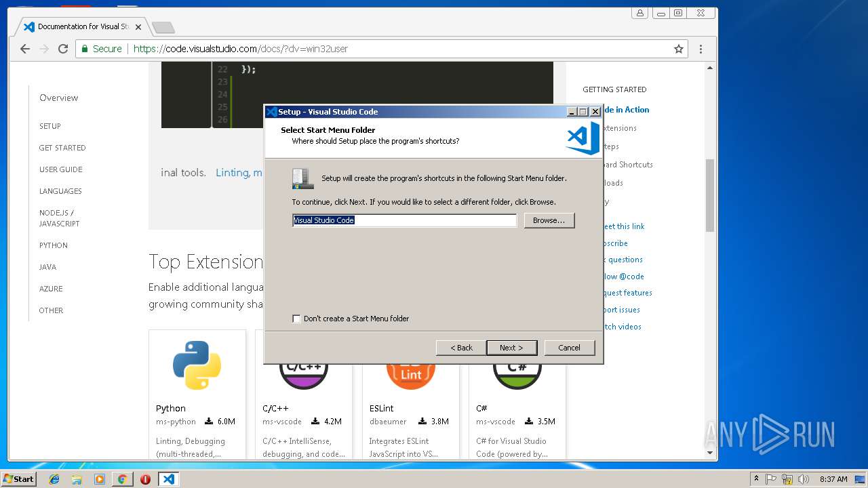Open USER GUIDE docs section
The width and height of the screenshot is (868, 488).
(x=60, y=169)
